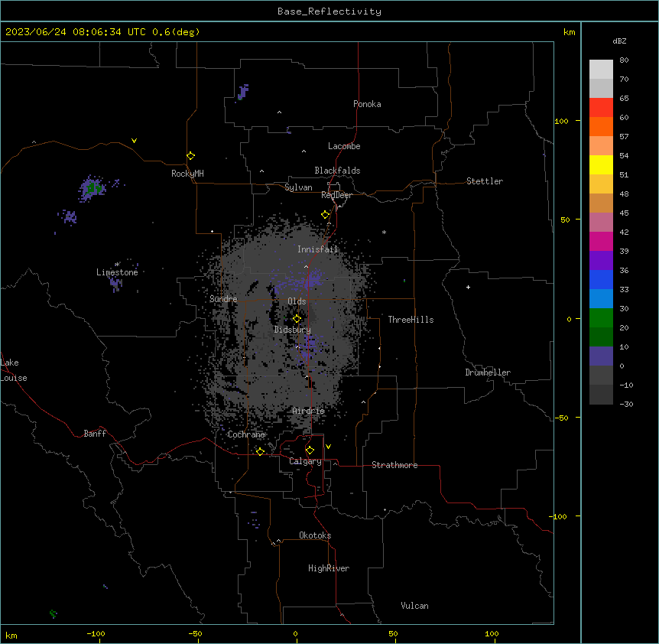Image resolution: width=659 pixels, height=644 pixels.
Task: Click the Cochrane label
Action: pyautogui.click(x=246, y=434)
